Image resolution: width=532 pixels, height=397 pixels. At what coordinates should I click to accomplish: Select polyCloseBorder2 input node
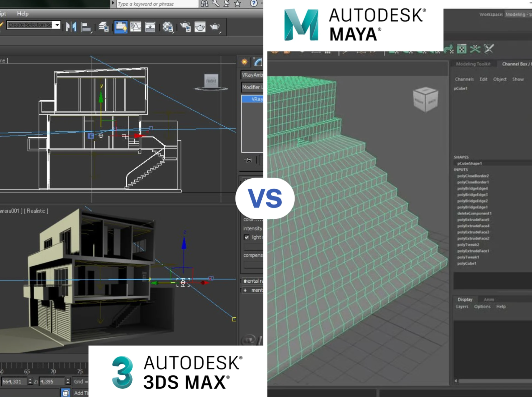(x=473, y=176)
